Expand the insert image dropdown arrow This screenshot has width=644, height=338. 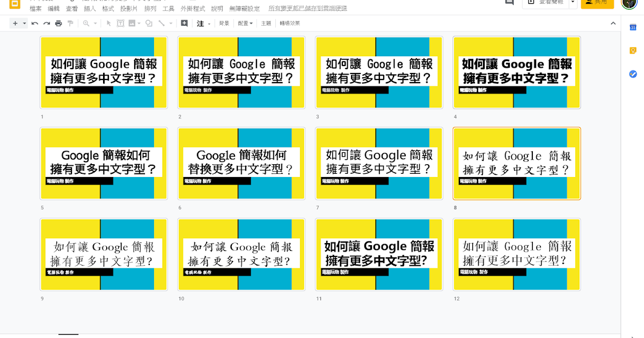[139, 24]
